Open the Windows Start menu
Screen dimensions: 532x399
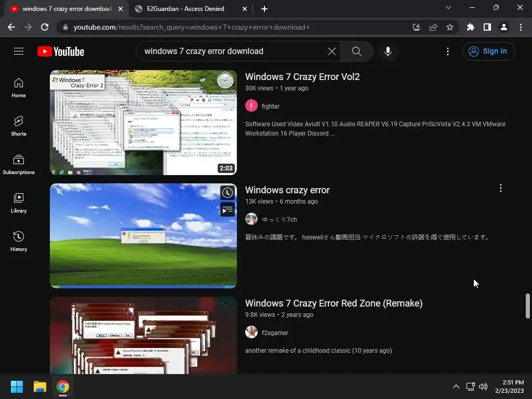coord(17,387)
